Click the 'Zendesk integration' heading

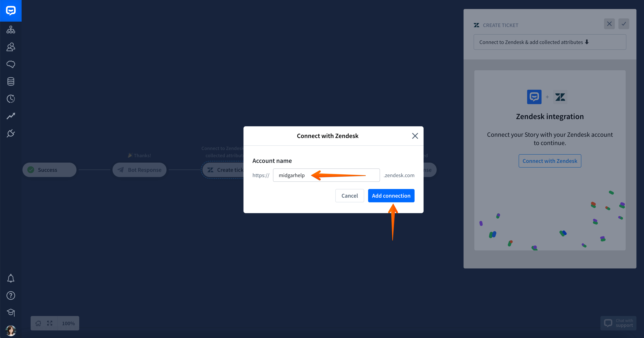click(x=550, y=117)
